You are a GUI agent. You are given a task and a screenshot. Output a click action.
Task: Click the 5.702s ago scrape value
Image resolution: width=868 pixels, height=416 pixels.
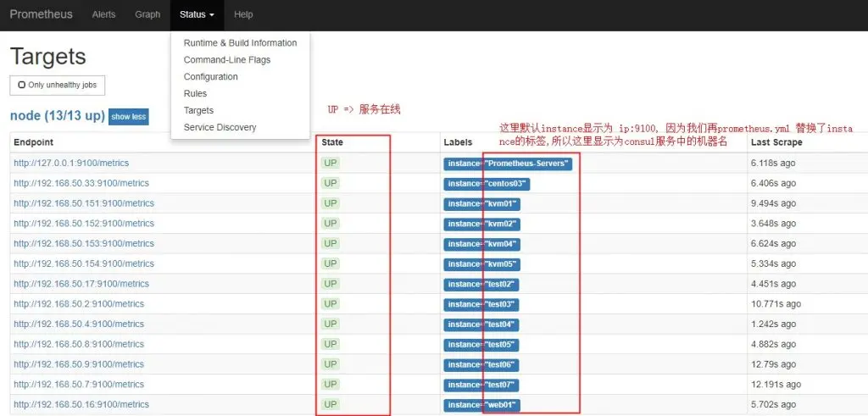coord(773,404)
